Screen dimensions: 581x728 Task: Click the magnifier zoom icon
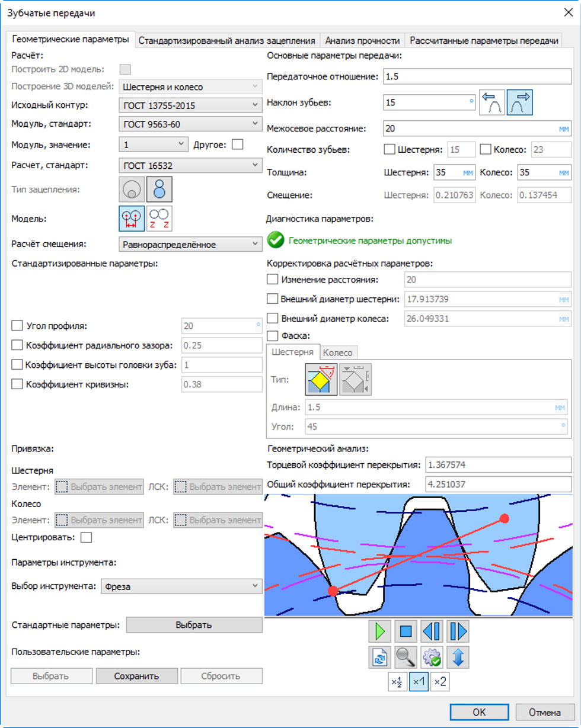tap(406, 658)
